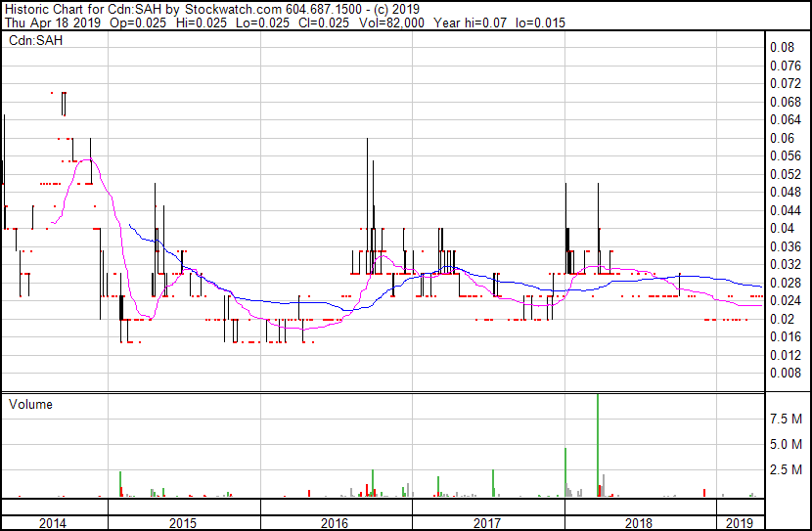
Task: Click the 0.068 price axis label
Action: pos(785,102)
